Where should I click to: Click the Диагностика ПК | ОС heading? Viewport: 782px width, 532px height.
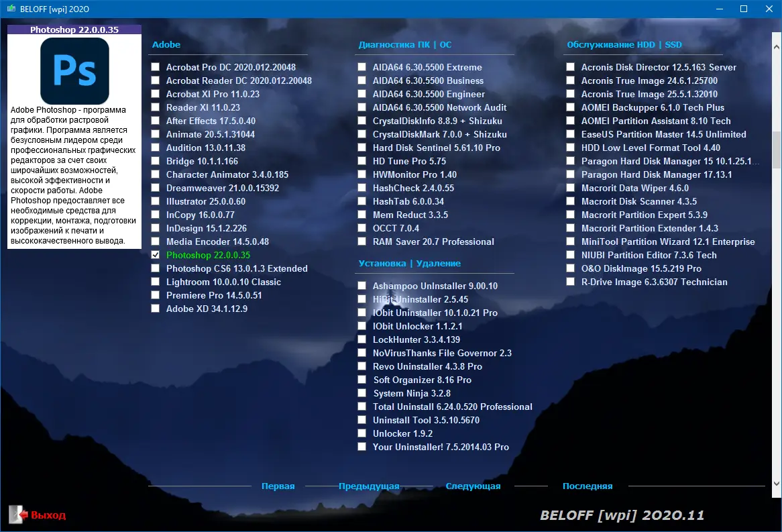[405, 44]
